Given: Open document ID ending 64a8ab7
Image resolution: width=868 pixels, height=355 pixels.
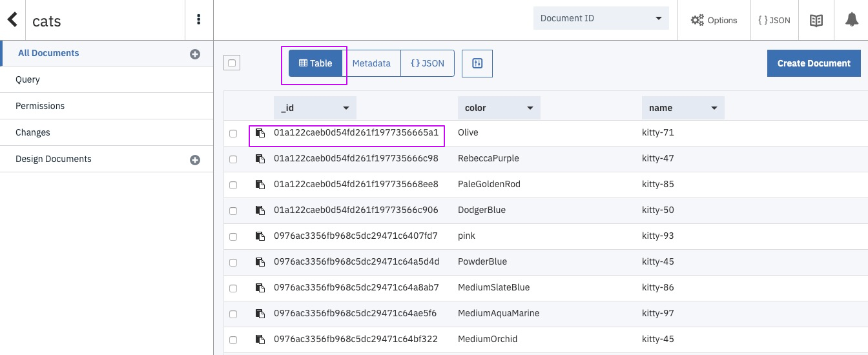Looking at the screenshot, I should pyautogui.click(x=356, y=287).
